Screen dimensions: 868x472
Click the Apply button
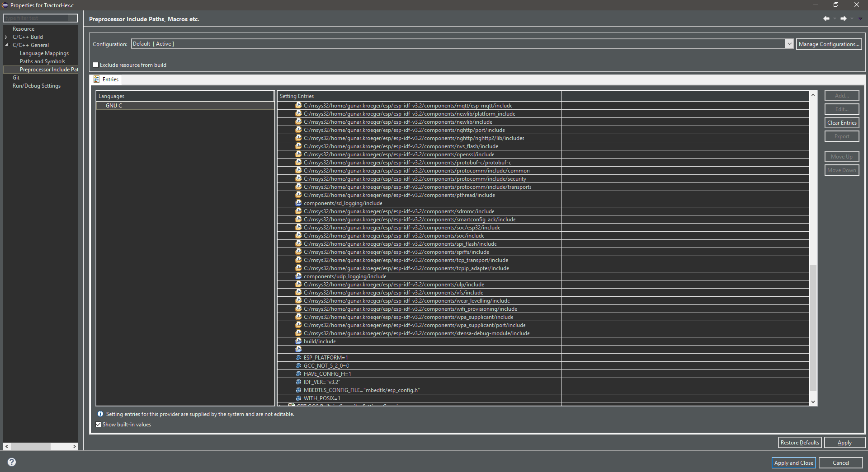pyautogui.click(x=844, y=443)
